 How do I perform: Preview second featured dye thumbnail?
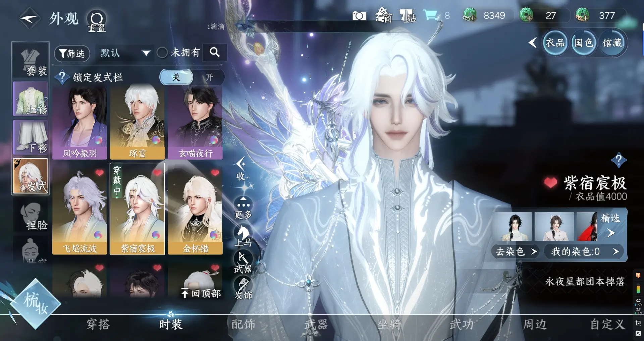(554, 226)
